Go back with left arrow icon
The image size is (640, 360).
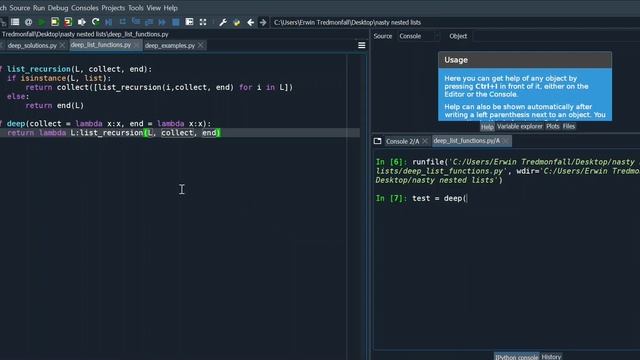251,22
